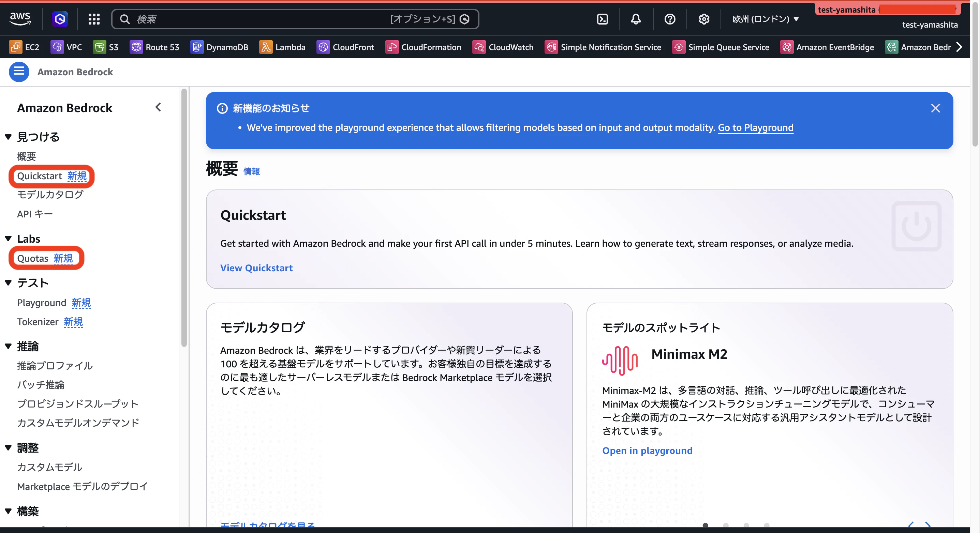Dismiss the new feature announcement banner
This screenshot has width=980, height=533.
coord(935,108)
